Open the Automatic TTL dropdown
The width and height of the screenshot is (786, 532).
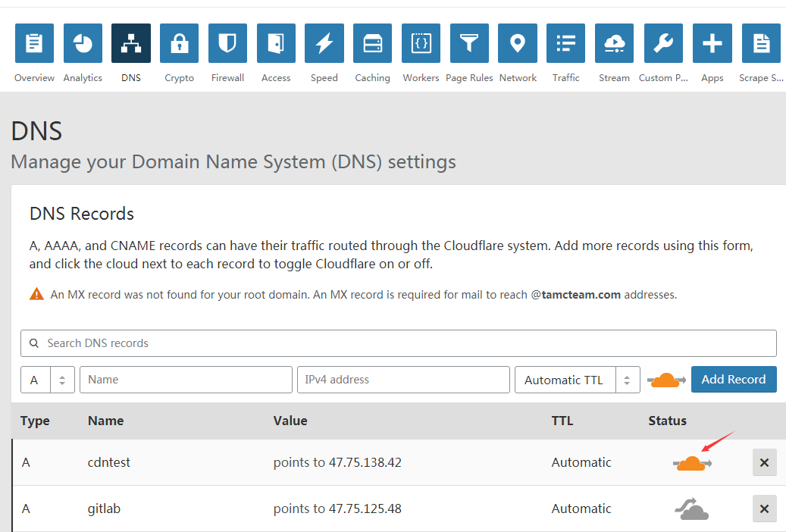tap(577, 380)
